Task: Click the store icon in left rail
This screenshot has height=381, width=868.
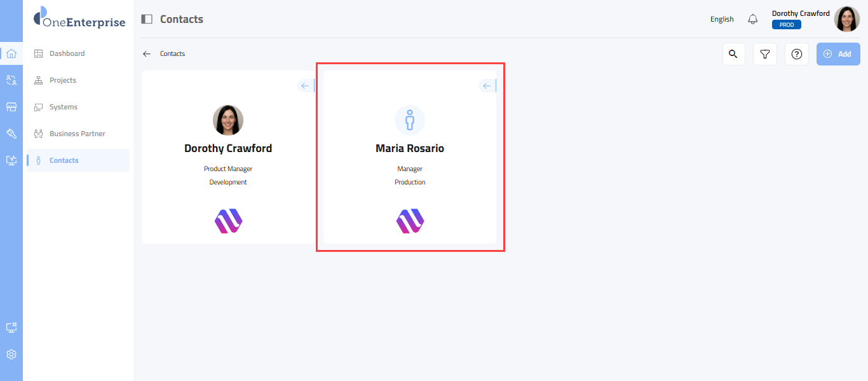Action: (11, 107)
